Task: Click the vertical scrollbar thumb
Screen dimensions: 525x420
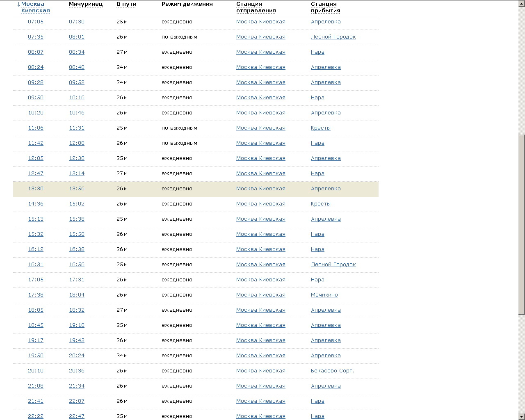Action: click(x=522, y=225)
